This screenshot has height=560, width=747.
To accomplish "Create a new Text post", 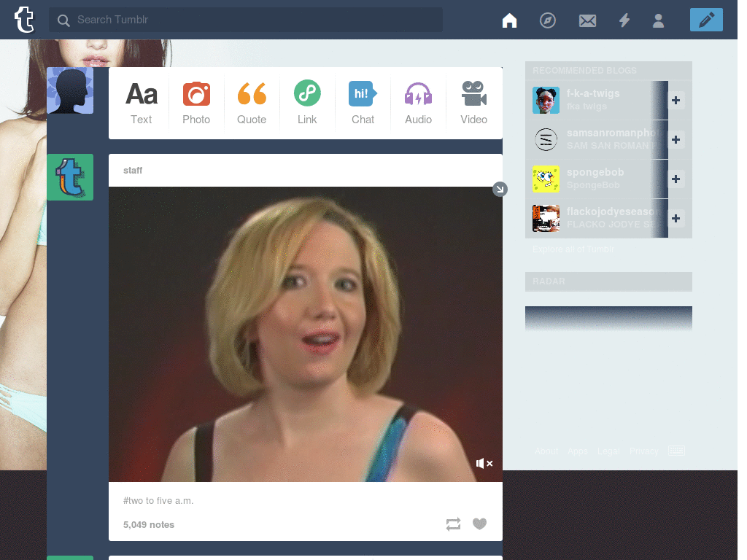I will tap(142, 103).
